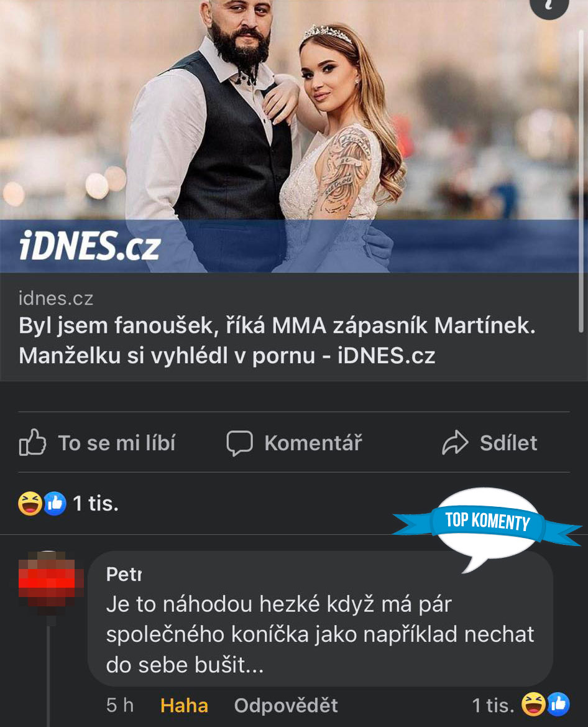
Task: Click the laughing emoji in post reactions
Action: click(30, 503)
